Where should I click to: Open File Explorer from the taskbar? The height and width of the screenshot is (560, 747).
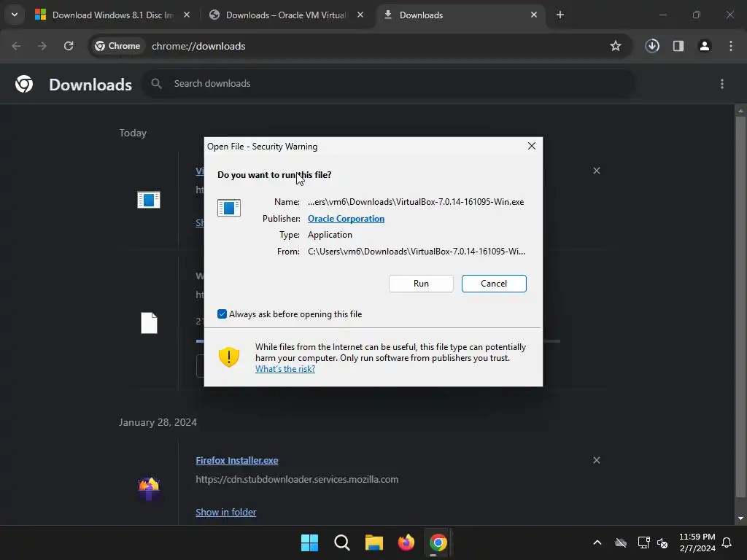coord(374,542)
